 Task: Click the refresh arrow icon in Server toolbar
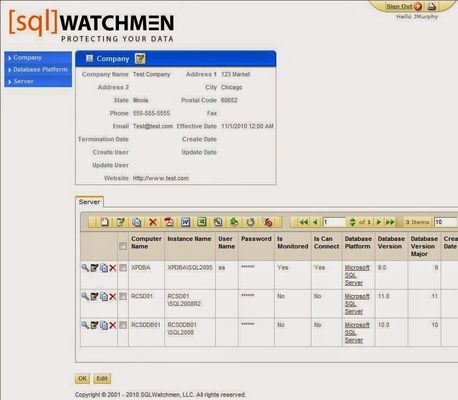coord(250,222)
